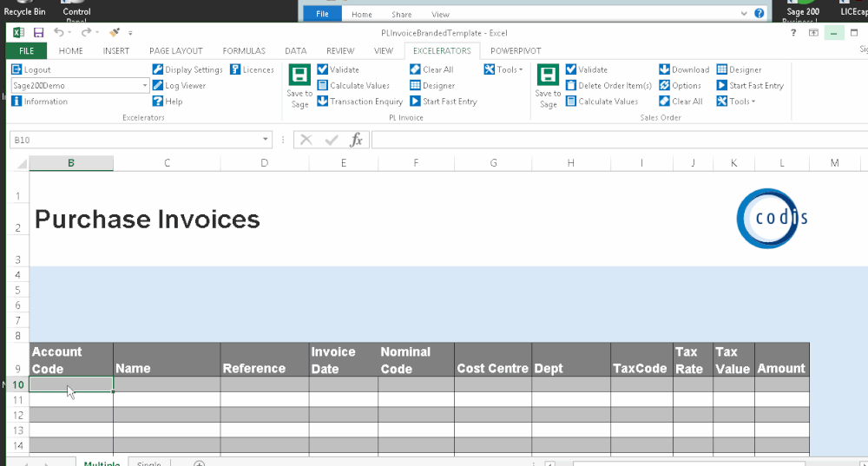Click Clear All in Sales Order group

coord(681,102)
